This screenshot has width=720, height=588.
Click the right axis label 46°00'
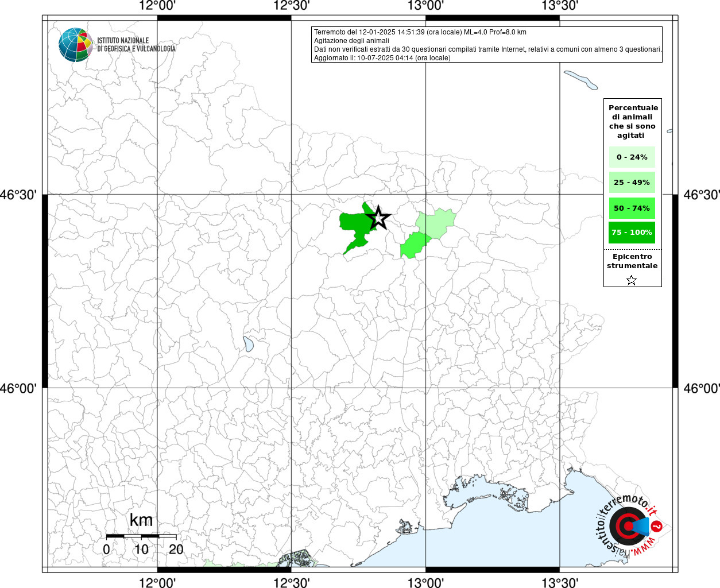pyautogui.click(x=701, y=388)
